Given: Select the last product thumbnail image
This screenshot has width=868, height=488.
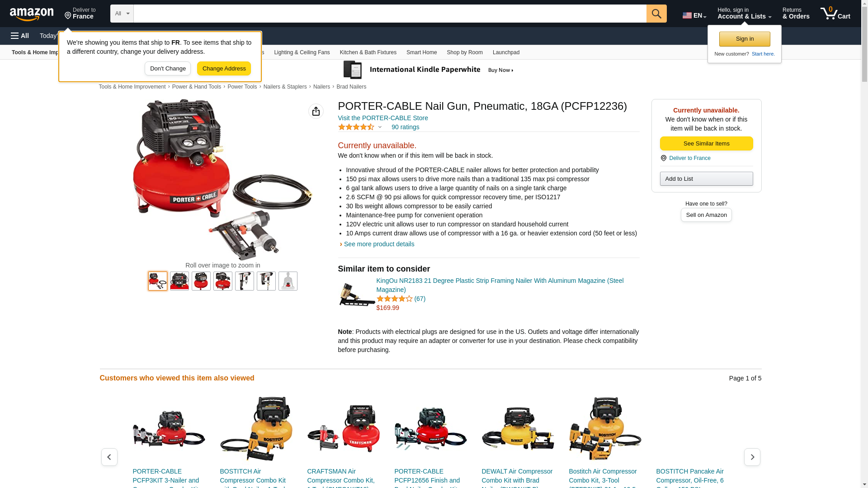Looking at the screenshot, I should pos(288,281).
